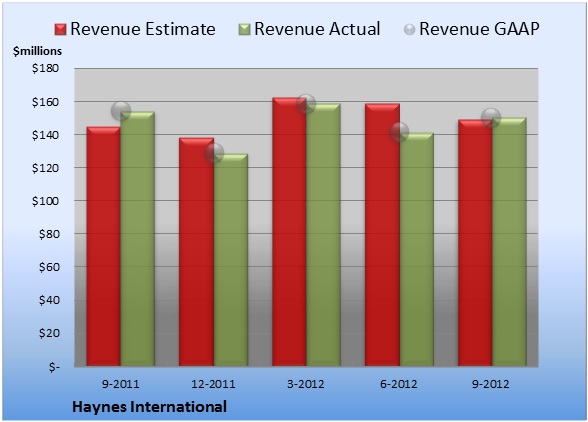
Task: Click the GAAP sphere marker for 3-2012
Action: coord(306,104)
